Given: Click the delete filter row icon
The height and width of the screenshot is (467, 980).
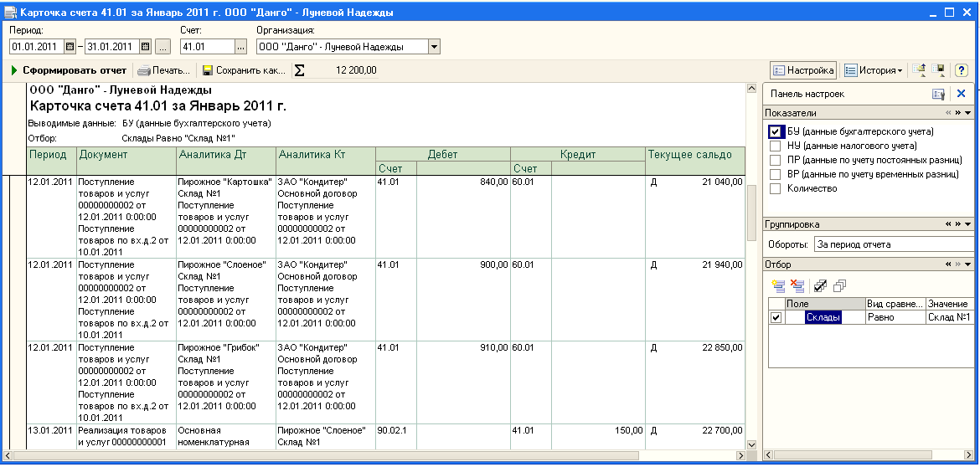Looking at the screenshot, I should [x=797, y=285].
